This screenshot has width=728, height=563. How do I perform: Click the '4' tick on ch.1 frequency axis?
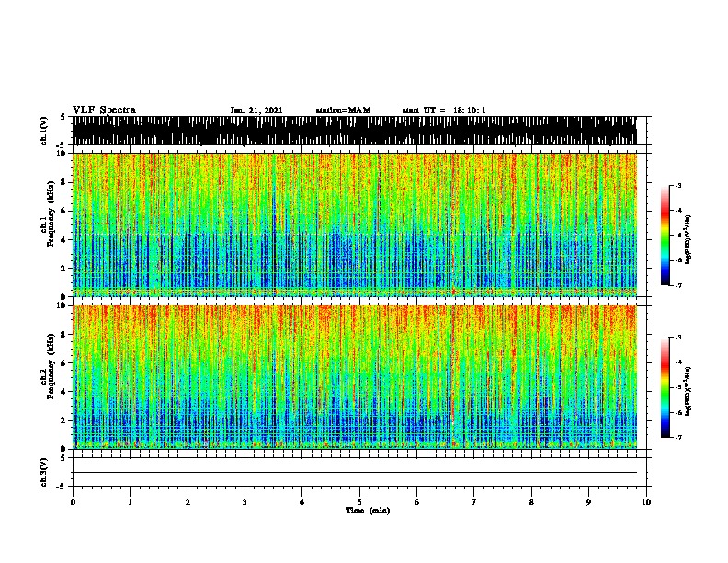[64, 240]
